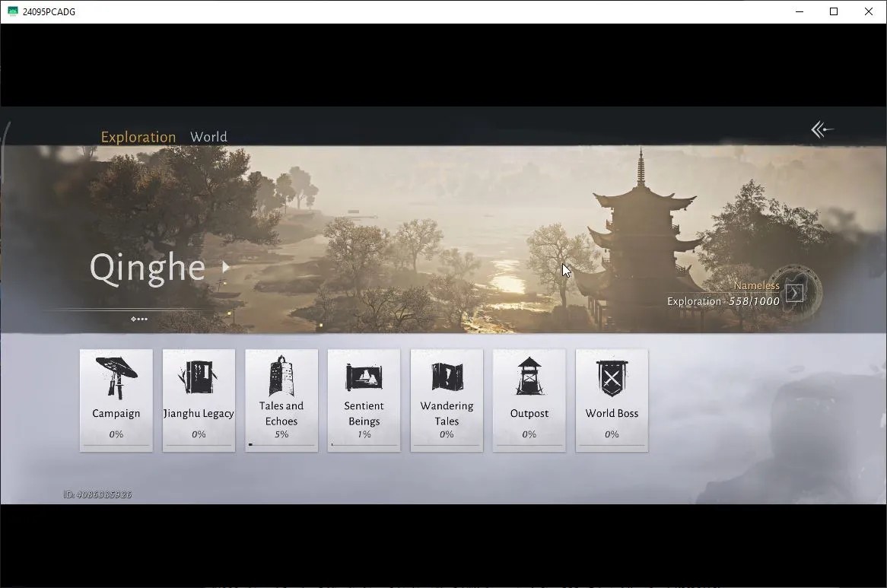
Task: Open the Jianghu Legacy book icon
Action: [197, 377]
